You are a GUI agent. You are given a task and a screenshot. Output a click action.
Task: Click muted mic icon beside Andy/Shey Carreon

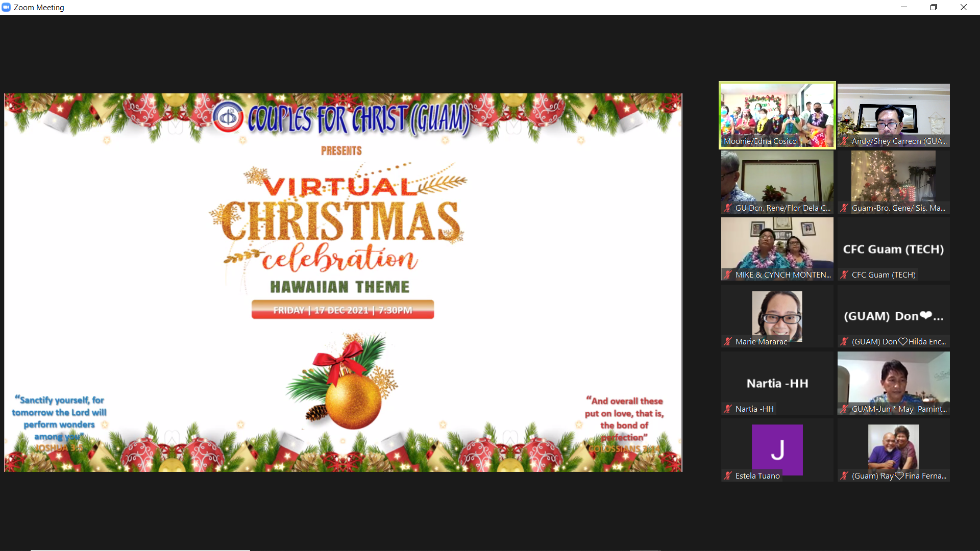pyautogui.click(x=844, y=141)
